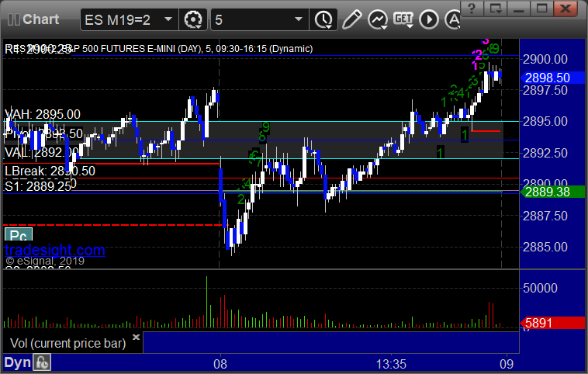Click the 5891 red volume marker
This screenshot has height=374, width=588.
552,323
